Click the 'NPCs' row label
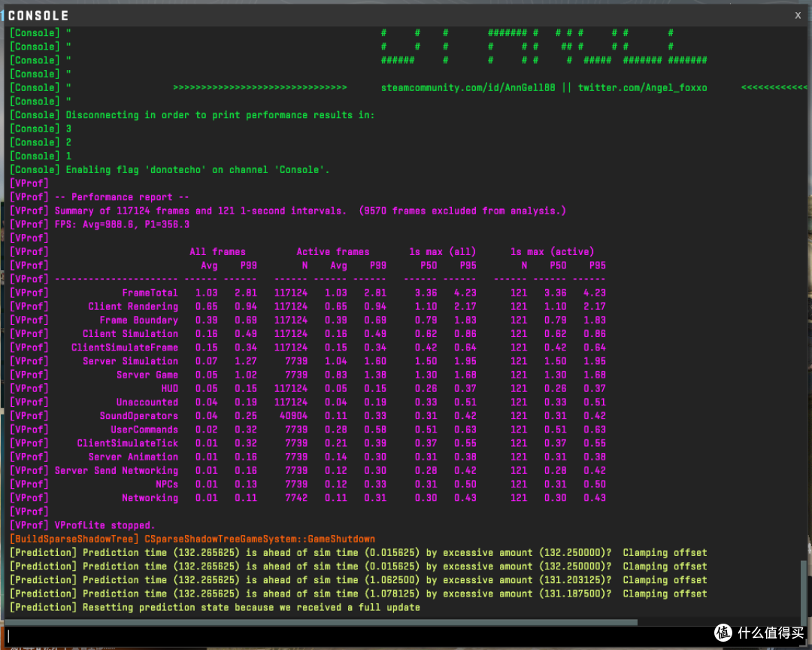812x650 pixels. [167, 484]
